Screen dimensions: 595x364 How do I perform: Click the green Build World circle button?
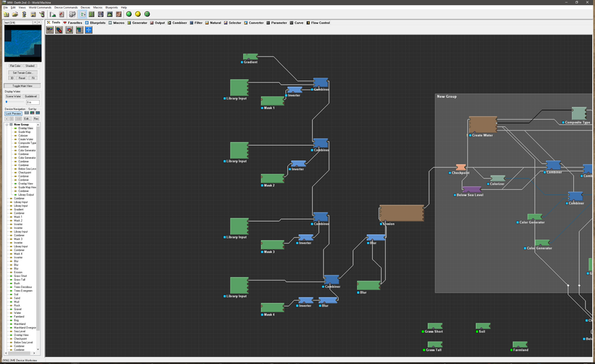click(128, 14)
